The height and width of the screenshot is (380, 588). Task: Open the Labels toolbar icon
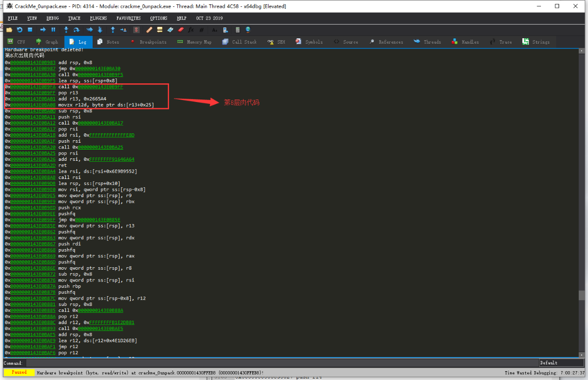(x=170, y=30)
